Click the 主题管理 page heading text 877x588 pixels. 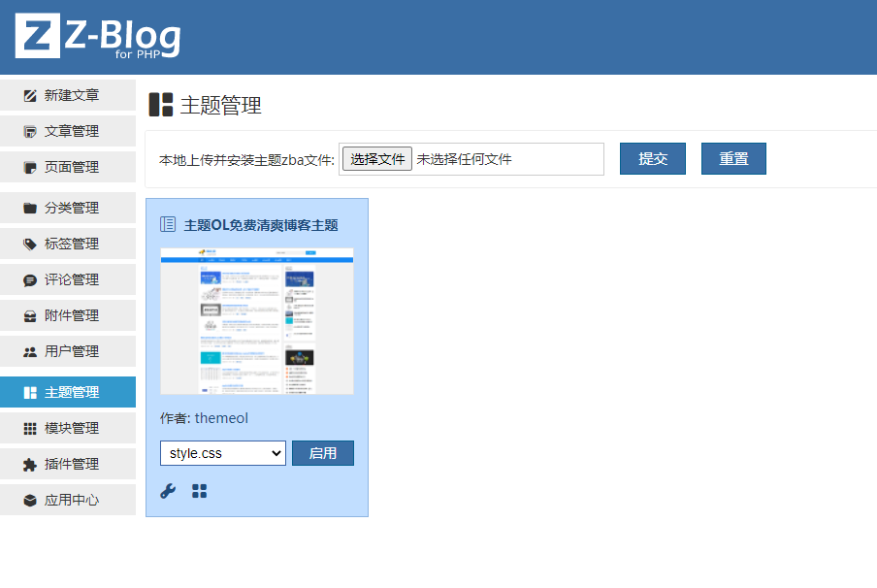(221, 105)
